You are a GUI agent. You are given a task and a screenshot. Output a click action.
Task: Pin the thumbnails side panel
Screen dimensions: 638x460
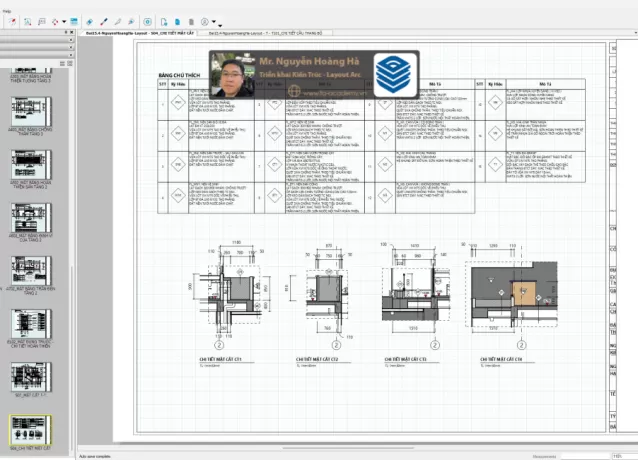[x=66, y=32]
